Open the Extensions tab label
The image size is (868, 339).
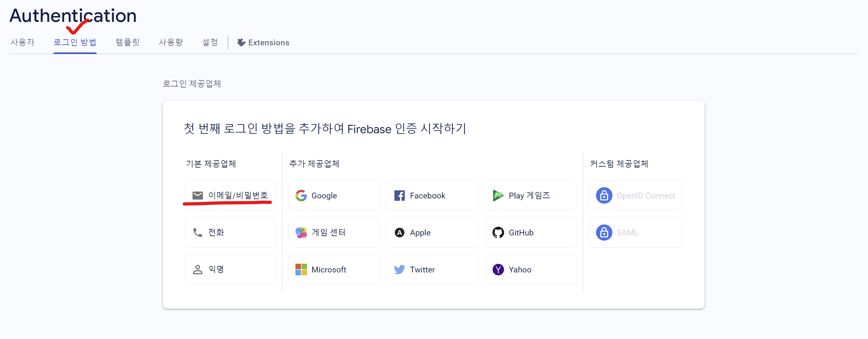point(268,43)
